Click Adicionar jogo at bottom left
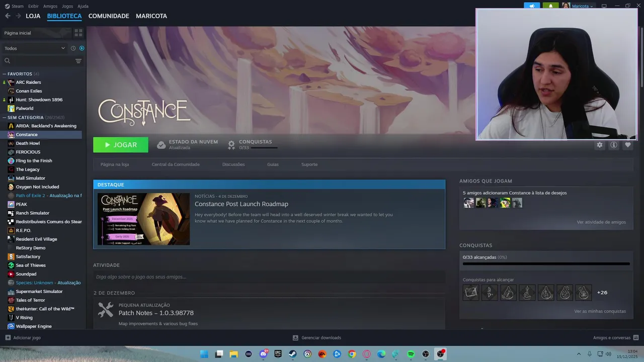This screenshot has height=362, width=644. (x=23, y=338)
